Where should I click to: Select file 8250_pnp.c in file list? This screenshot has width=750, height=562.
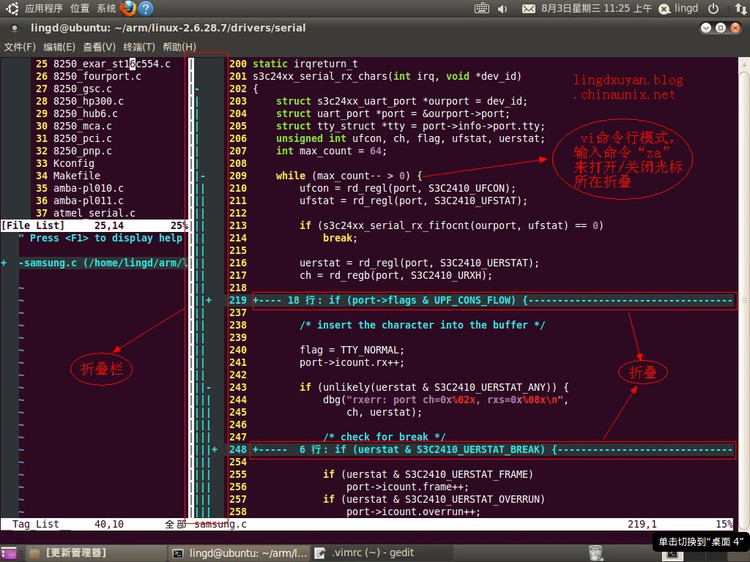point(82,151)
